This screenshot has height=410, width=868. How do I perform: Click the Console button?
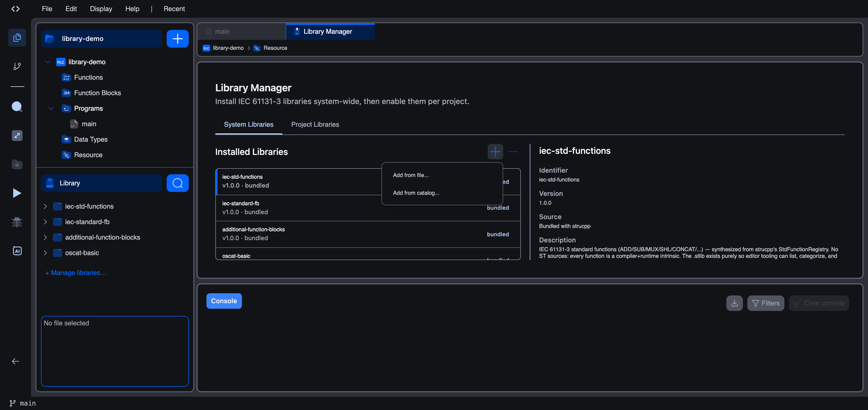click(224, 301)
